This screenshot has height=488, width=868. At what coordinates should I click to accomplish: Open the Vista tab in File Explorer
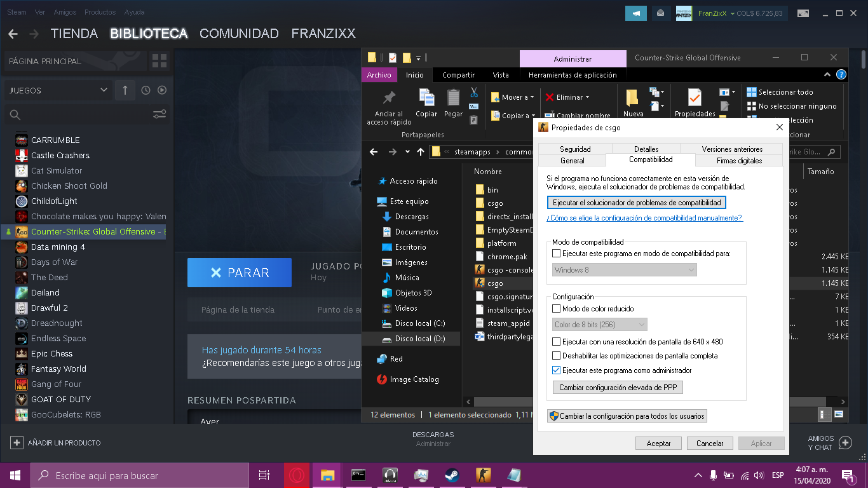pyautogui.click(x=501, y=75)
